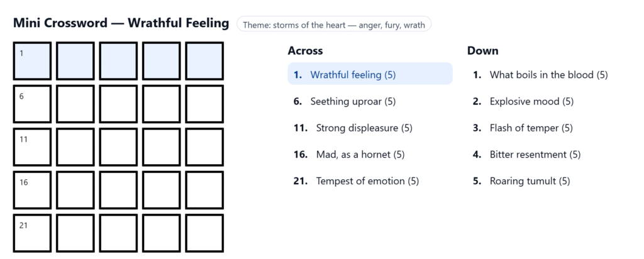The width and height of the screenshot is (644, 259).
Task: Click the grid cell numbered 1
Action: 33,61
